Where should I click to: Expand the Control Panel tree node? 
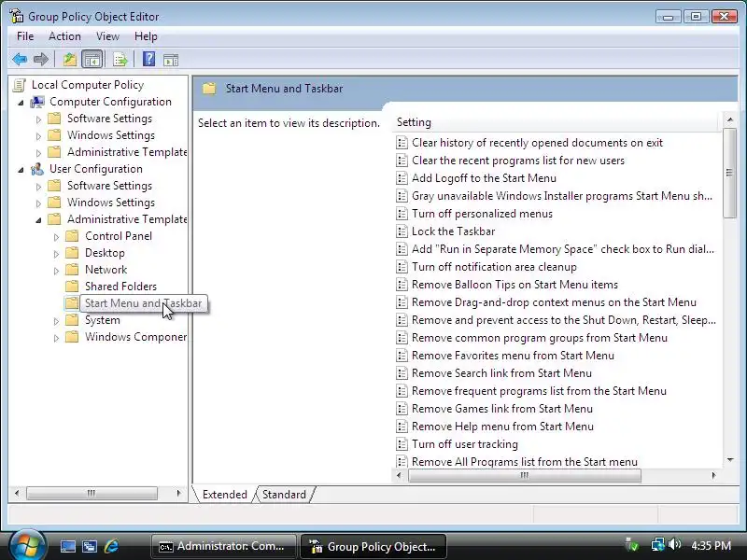[56, 237]
